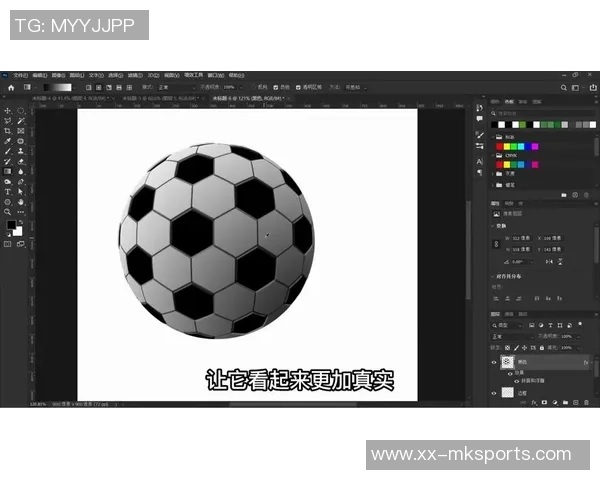Select the Zoom magnifier tool
Screen dimensions: 600x480
(x=8, y=212)
